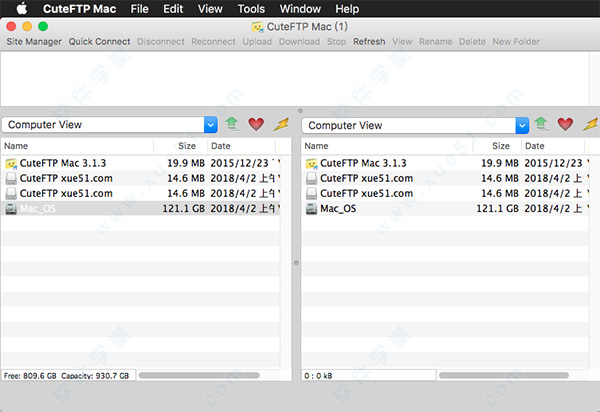
Task: Click the Download toolbar button
Action: tap(299, 41)
